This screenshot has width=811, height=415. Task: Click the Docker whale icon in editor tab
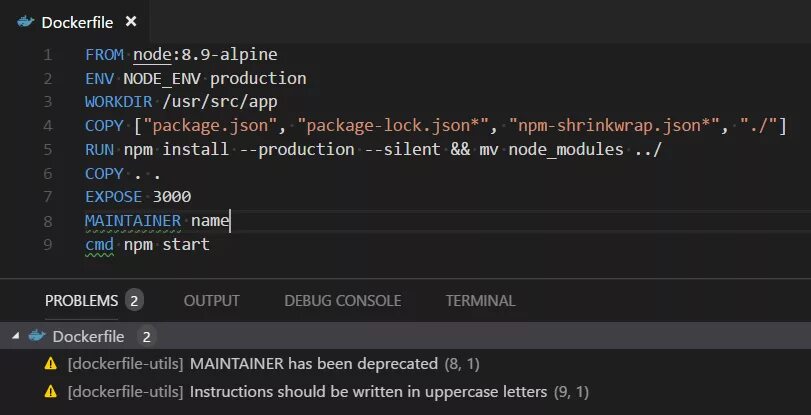pyautogui.click(x=20, y=21)
